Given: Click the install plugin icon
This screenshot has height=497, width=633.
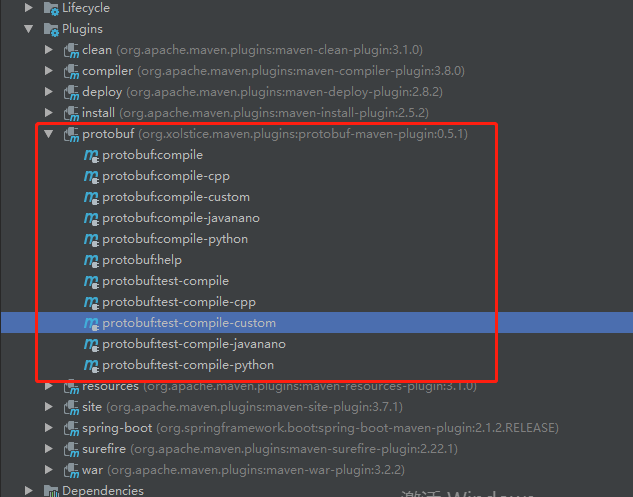Looking at the screenshot, I should (71, 113).
